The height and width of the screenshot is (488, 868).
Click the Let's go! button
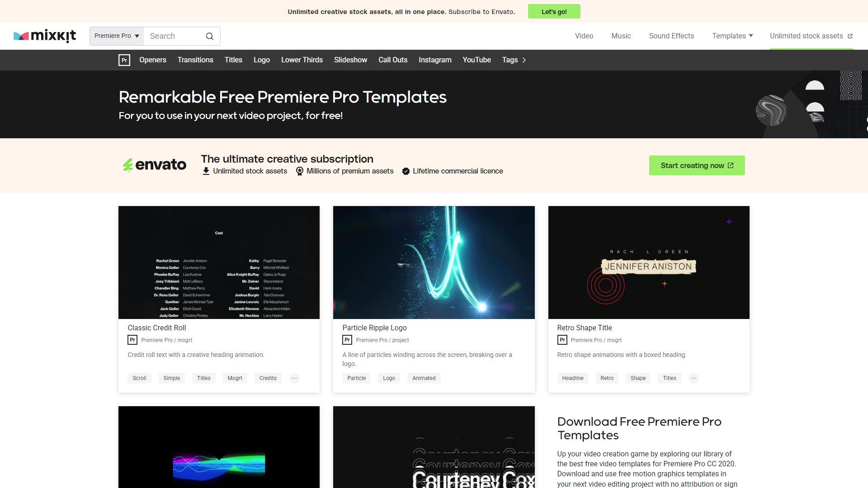tap(554, 12)
